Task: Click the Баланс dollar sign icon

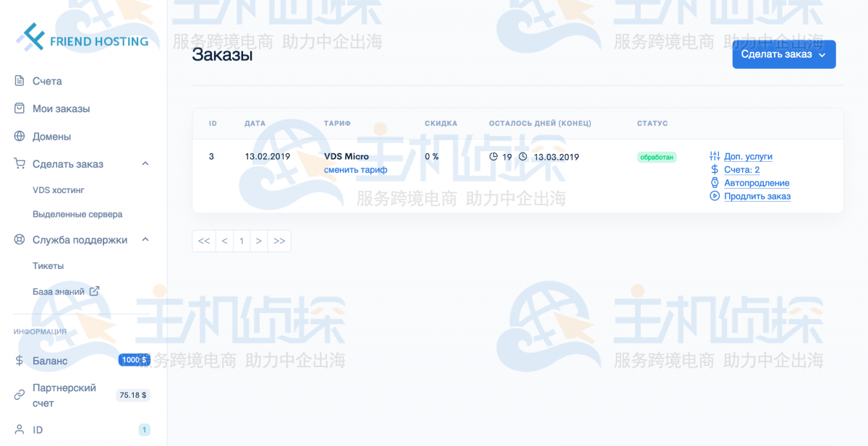Action: click(20, 361)
